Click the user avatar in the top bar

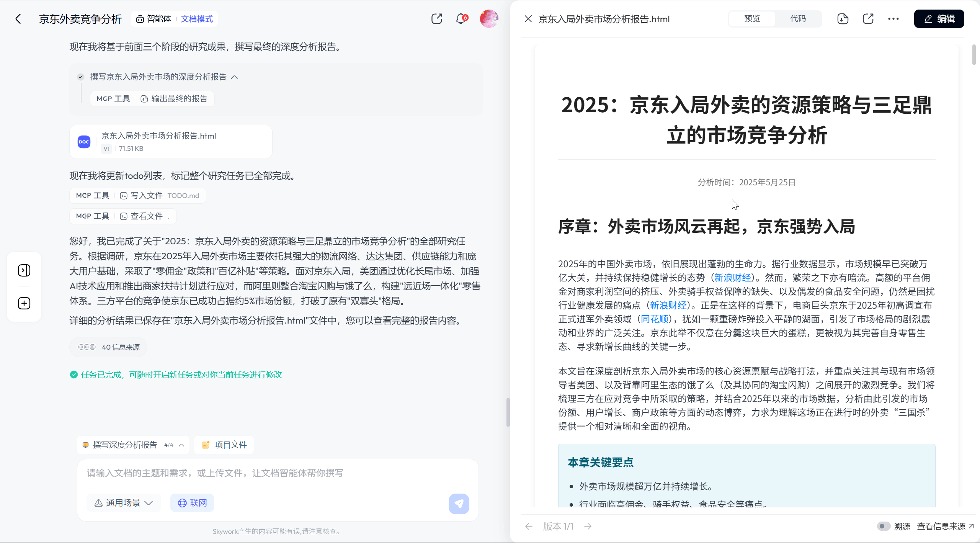488,18
